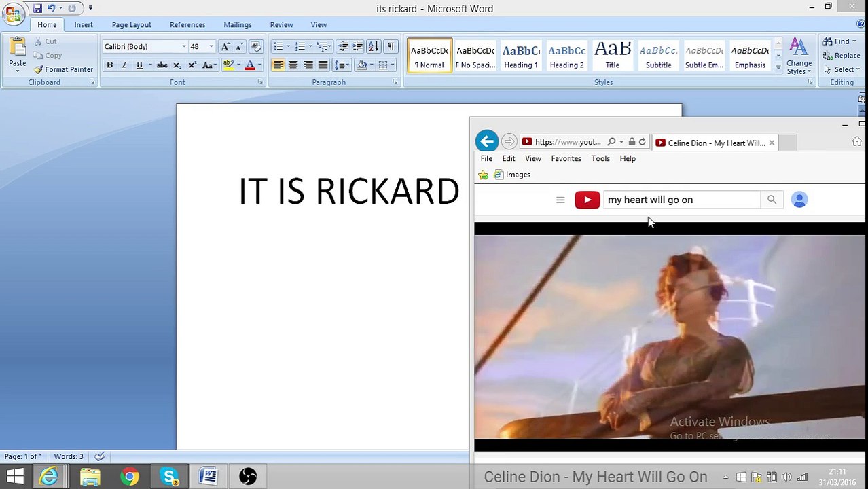Apply red font color
The width and height of the screenshot is (868, 489).
250,65
